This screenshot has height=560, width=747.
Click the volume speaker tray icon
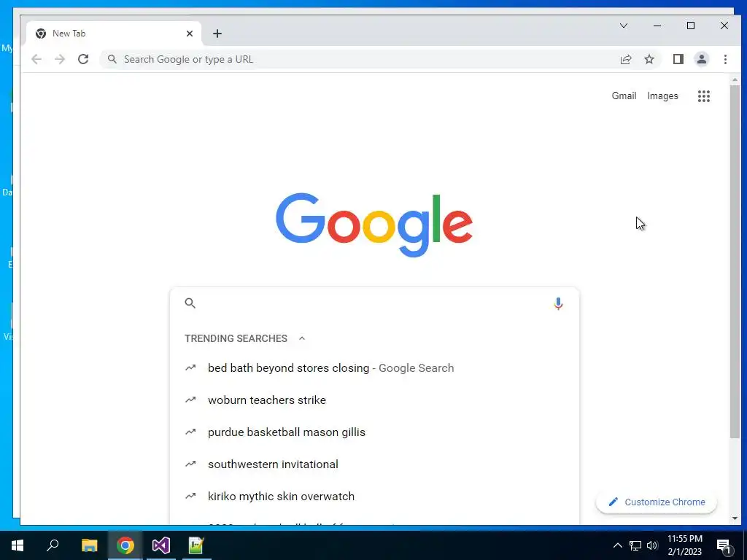(652, 545)
